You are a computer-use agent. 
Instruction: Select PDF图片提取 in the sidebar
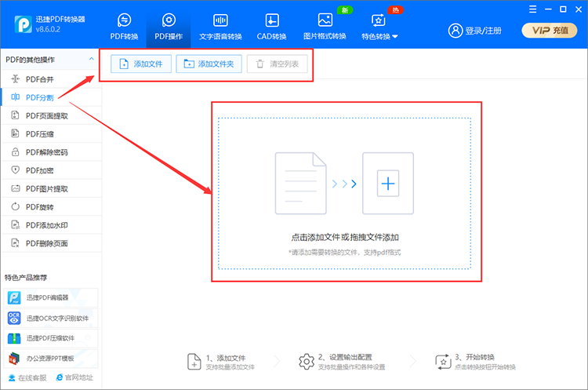pos(52,188)
